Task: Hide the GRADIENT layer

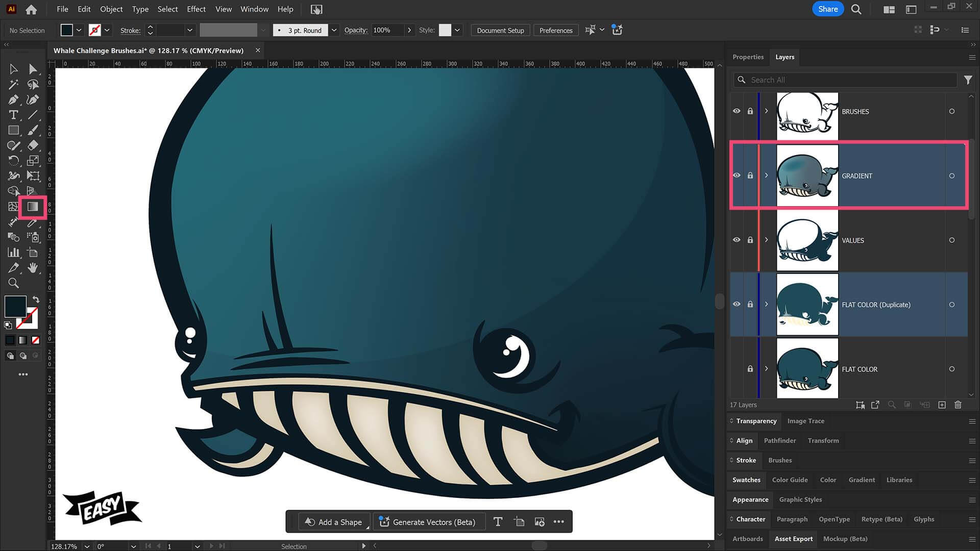Action: [737, 176]
